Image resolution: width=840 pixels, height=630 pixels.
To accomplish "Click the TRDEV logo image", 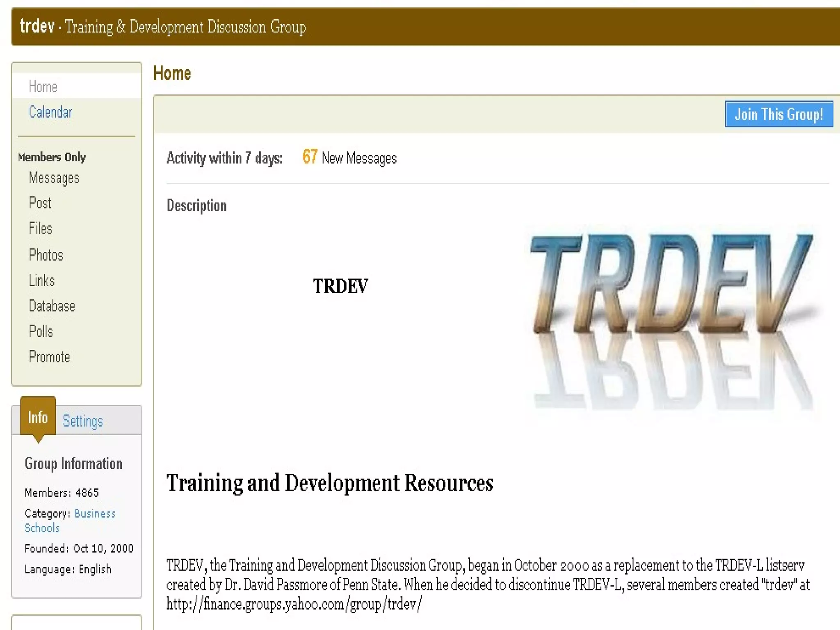I will (672, 320).
